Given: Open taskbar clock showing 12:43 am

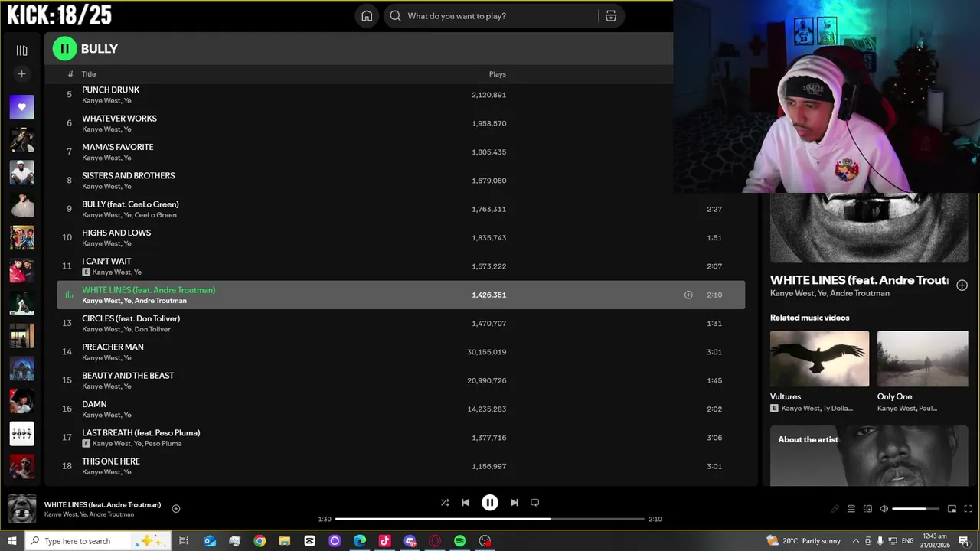Looking at the screenshot, I should [x=936, y=541].
